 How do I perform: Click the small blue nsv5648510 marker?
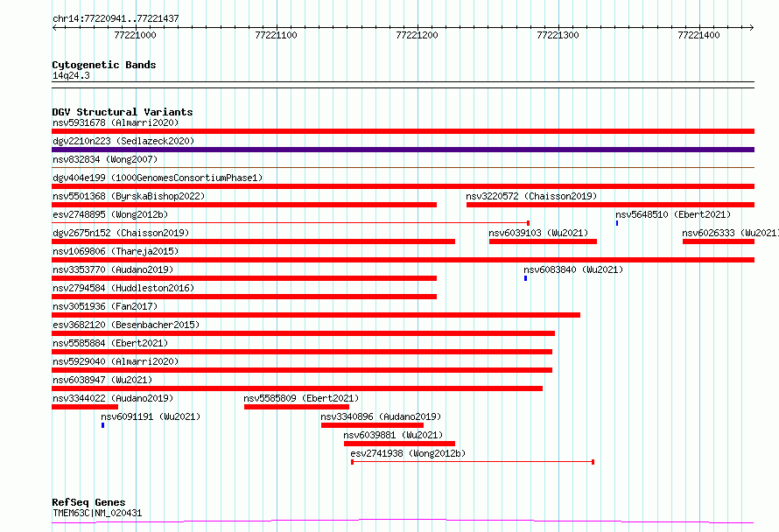click(617, 223)
